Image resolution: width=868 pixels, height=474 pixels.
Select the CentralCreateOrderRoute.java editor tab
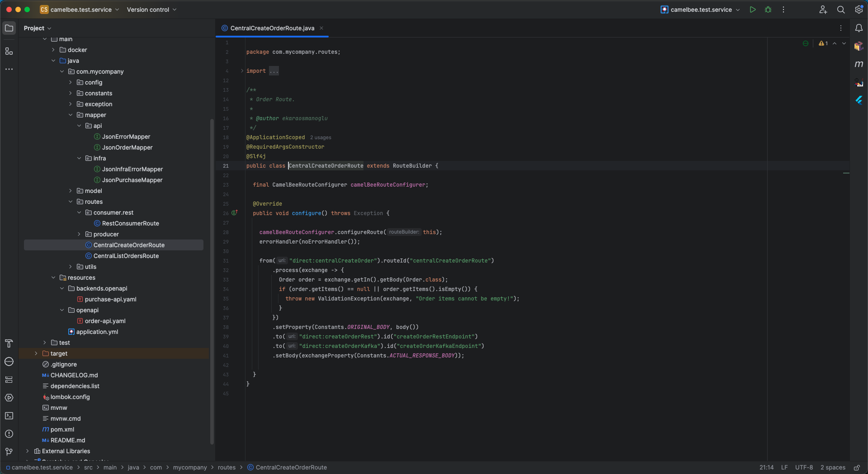point(272,28)
